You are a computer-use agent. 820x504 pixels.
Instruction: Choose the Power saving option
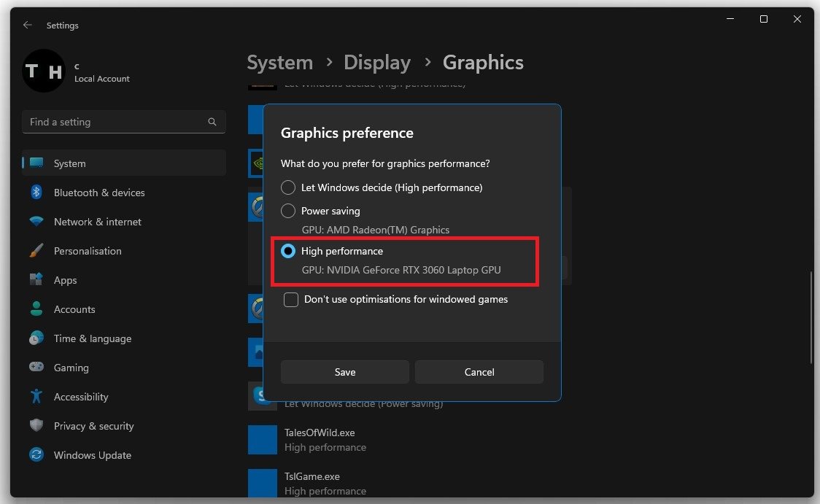click(x=288, y=211)
